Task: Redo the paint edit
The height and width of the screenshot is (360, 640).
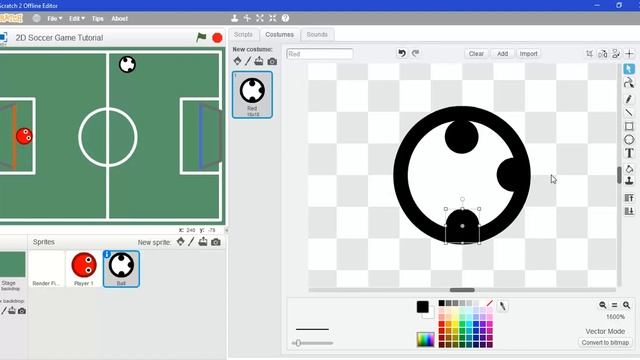Action: (416, 53)
